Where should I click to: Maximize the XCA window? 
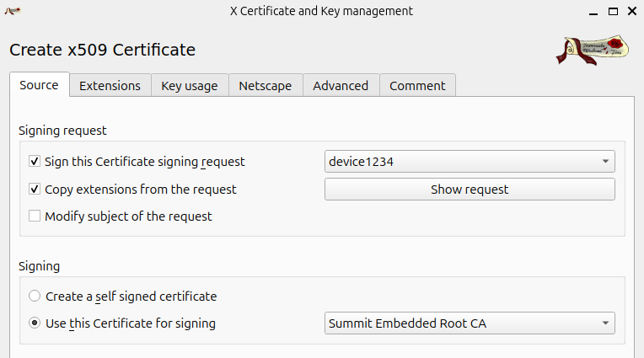614,11
